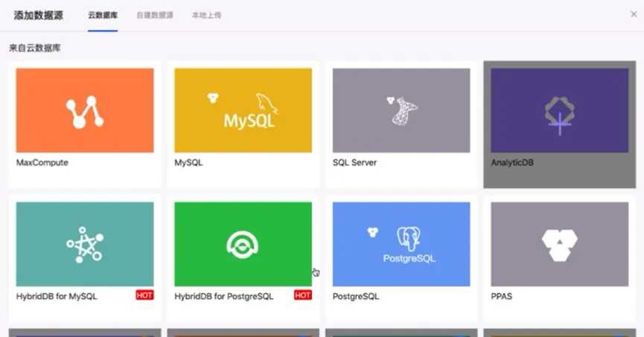Select HybridDB for PostgreSQL green icon tile
The height and width of the screenshot is (337, 644).
click(243, 244)
